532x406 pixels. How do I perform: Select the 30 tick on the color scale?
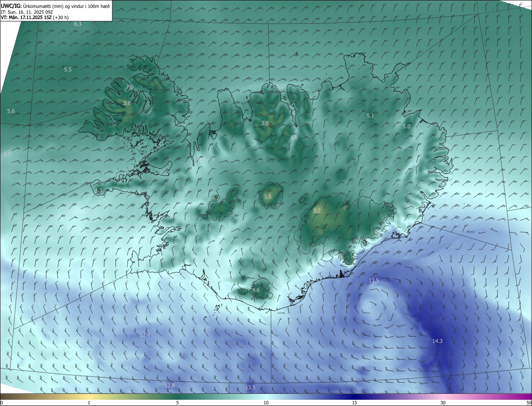pos(443,403)
